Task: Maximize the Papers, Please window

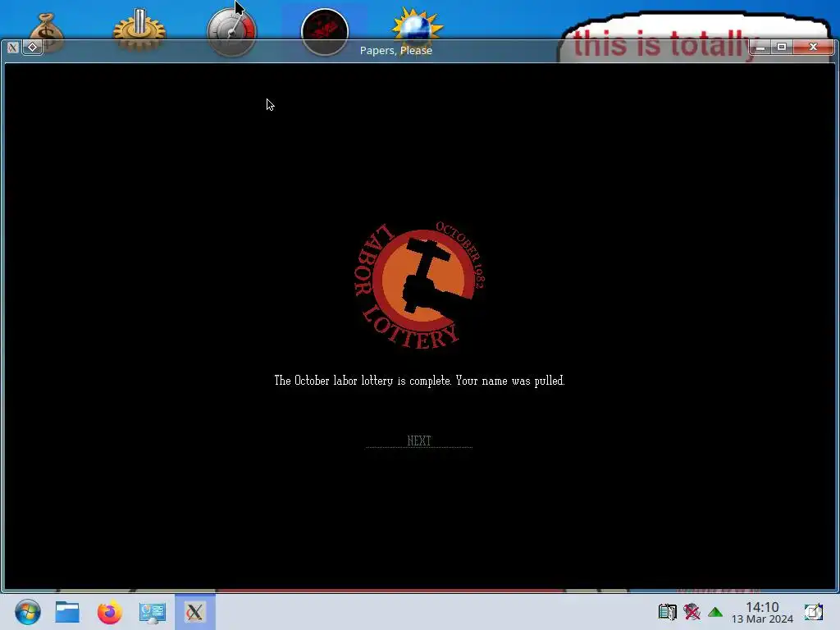Action: click(782, 47)
